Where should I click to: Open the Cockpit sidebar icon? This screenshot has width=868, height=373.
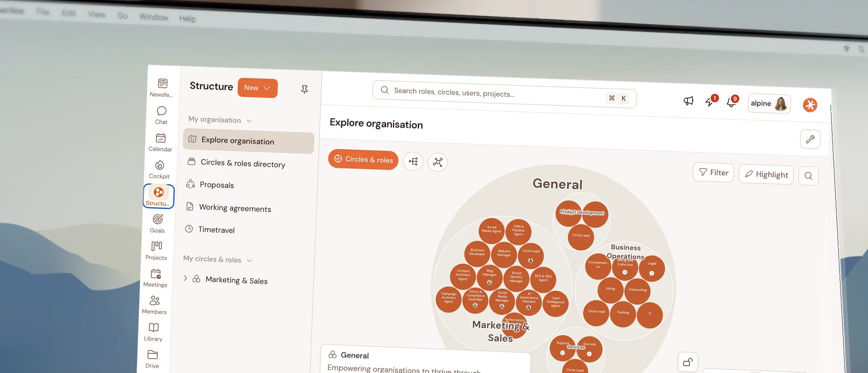[159, 170]
